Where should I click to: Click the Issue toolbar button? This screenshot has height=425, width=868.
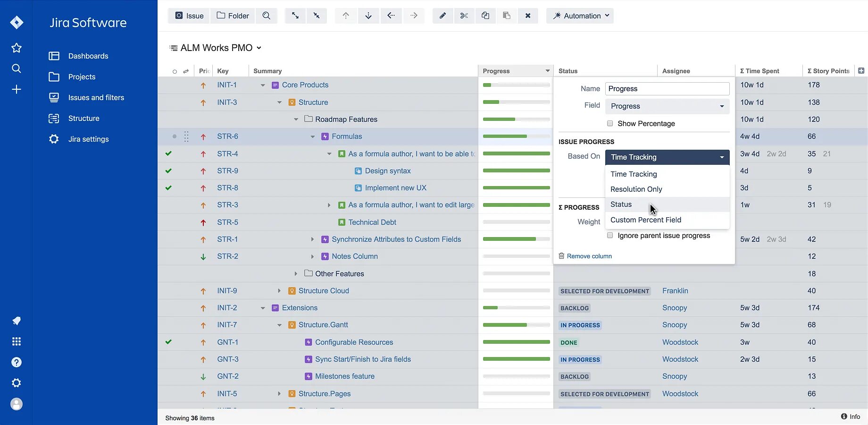pyautogui.click(x=189, y=16)
